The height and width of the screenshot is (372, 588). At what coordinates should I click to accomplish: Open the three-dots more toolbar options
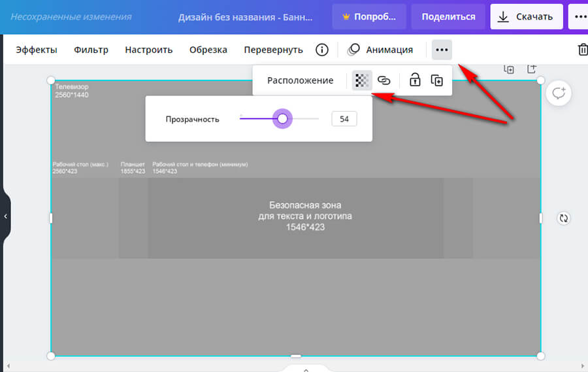pyautogui.click(x=442, y=50)
